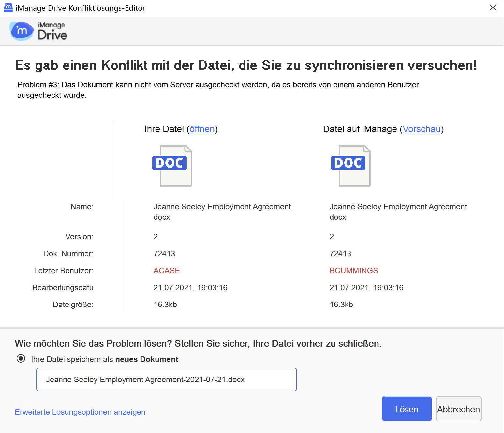Click the conflict heading text

tap(246, 65)
